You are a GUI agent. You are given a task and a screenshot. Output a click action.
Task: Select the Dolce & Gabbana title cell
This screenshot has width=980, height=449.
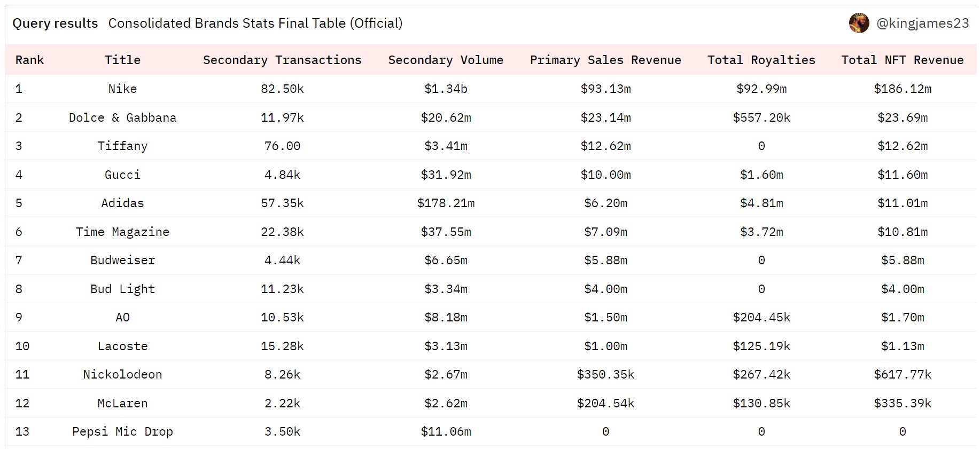[x=122, y=117]
